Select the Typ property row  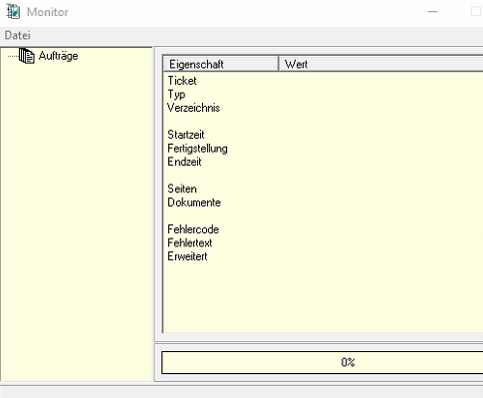point(176,94)
